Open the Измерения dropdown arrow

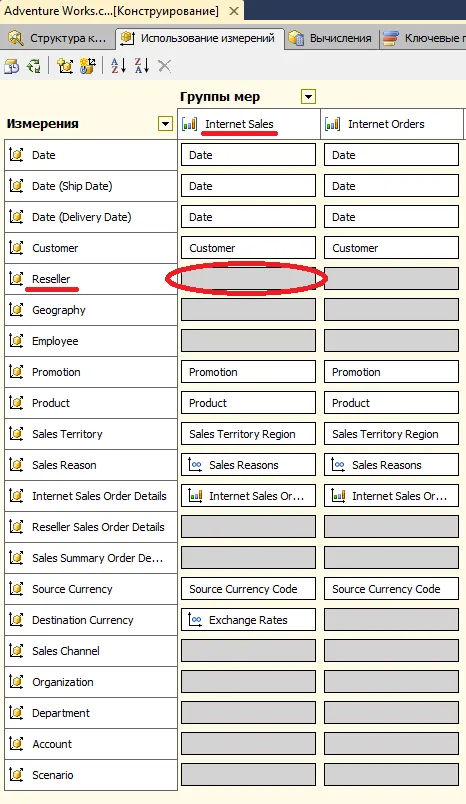point(165,124)
